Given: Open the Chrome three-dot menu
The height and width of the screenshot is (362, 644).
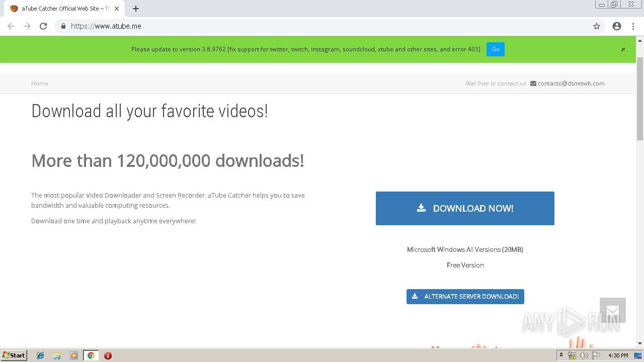Looking at the screenshot, I should 633,26.
